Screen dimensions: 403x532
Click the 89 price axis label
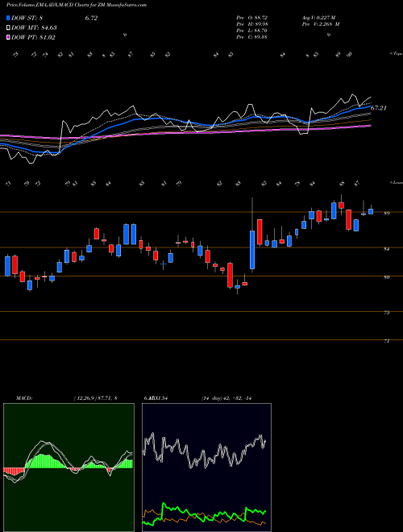tap(386, 214)
